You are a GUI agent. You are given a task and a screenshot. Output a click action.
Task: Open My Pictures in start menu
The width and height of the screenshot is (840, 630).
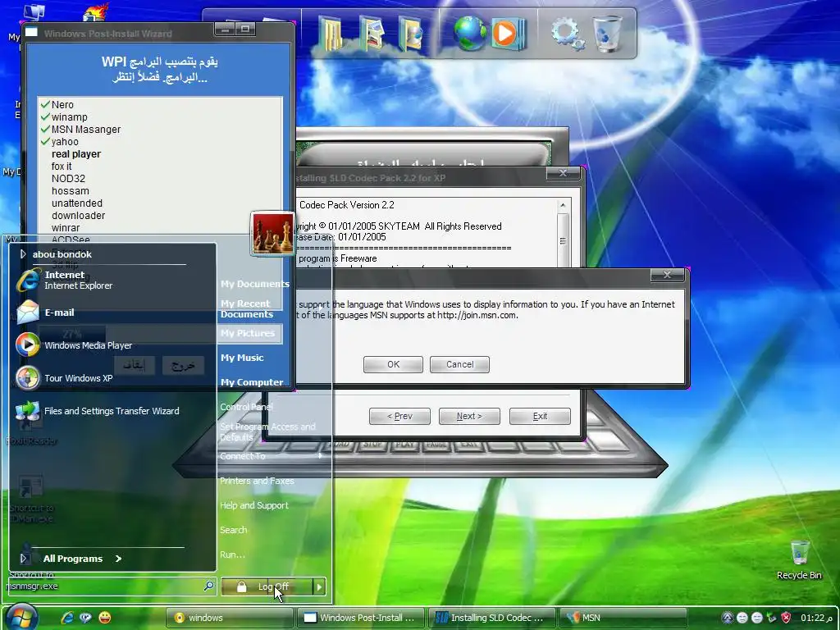(x=248, y=333)
